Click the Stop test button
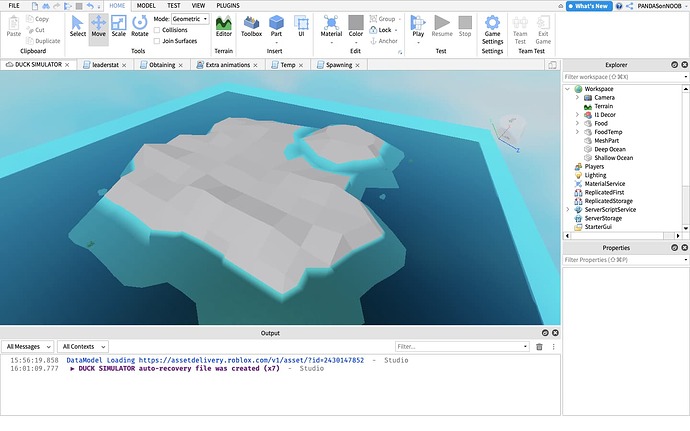This screenshot has height=431, width=690. 465,26
